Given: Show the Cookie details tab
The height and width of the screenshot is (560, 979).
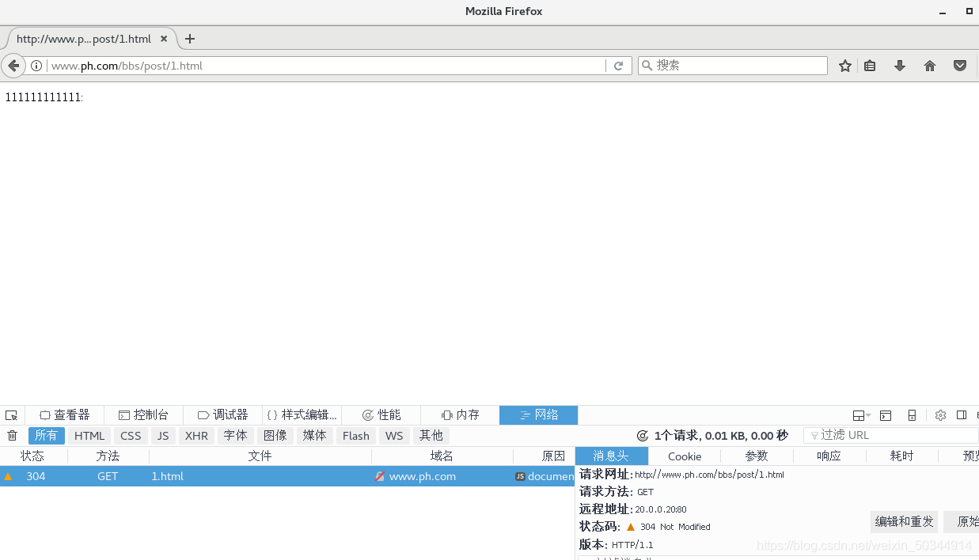Looking at the screenshot, I should click(685, 456).
